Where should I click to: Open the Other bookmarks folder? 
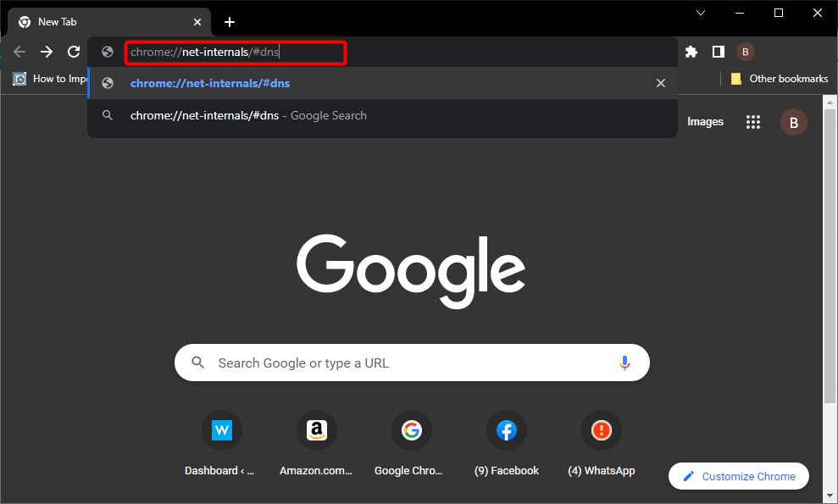pos(780,79)
